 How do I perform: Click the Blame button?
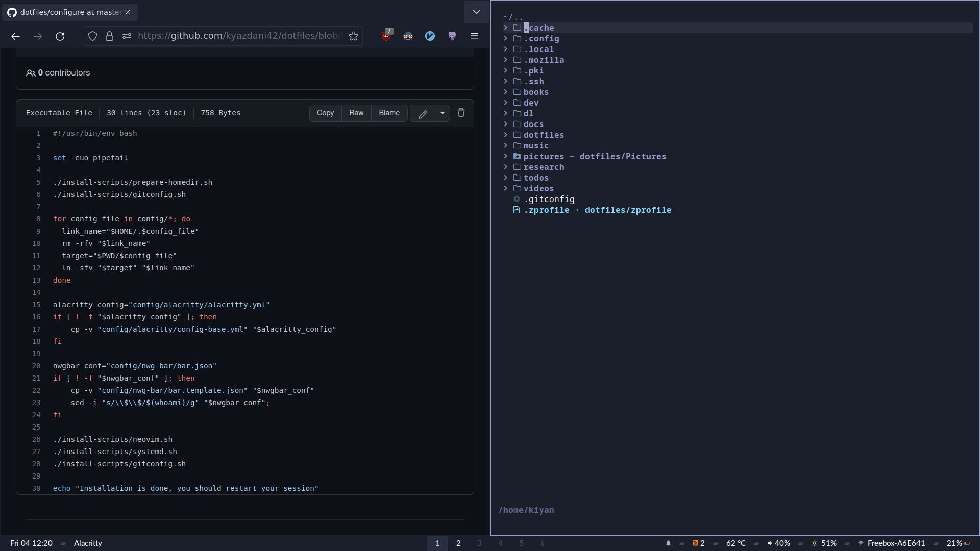point(389,113)
